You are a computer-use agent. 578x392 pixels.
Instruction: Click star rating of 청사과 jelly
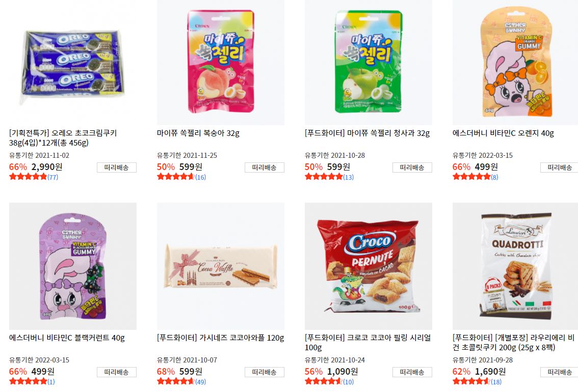point(324,177)
